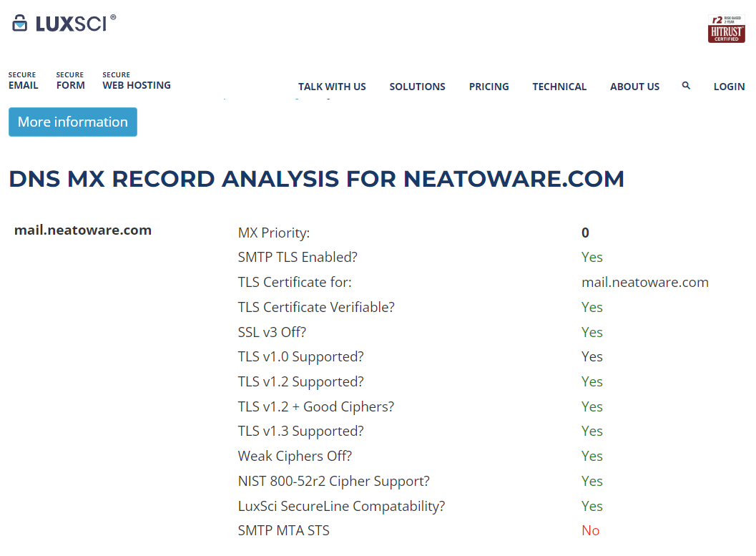Click Yes value for TLS v1.0 Supported
Image resolution: width=756 pixels, height=556 pixels.
[x=591, y=356]
